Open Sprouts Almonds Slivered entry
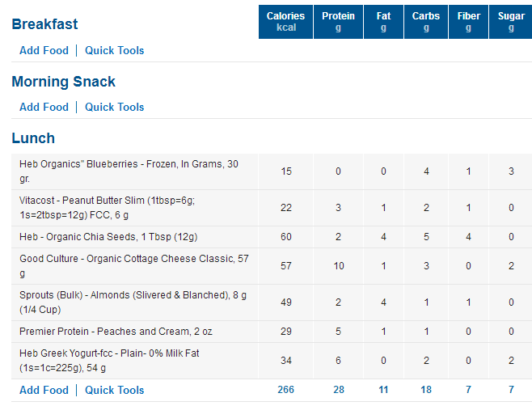 [x=133, y=302]
